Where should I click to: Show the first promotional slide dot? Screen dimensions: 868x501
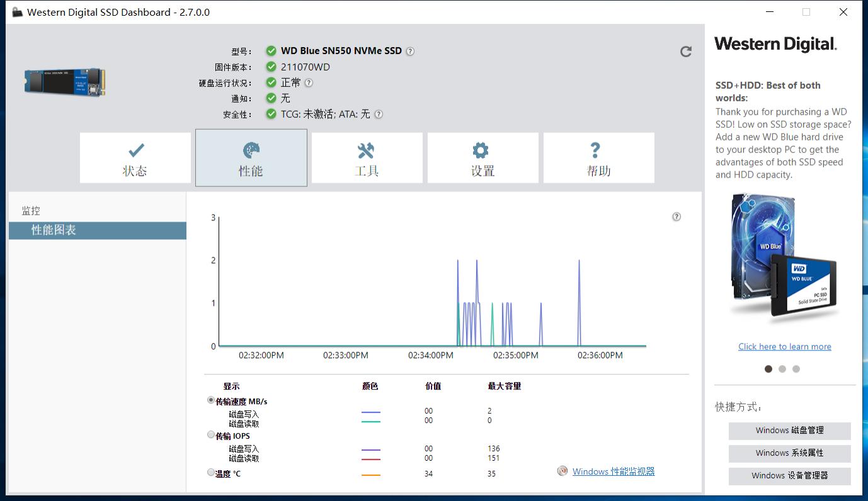tap(768, 369)
